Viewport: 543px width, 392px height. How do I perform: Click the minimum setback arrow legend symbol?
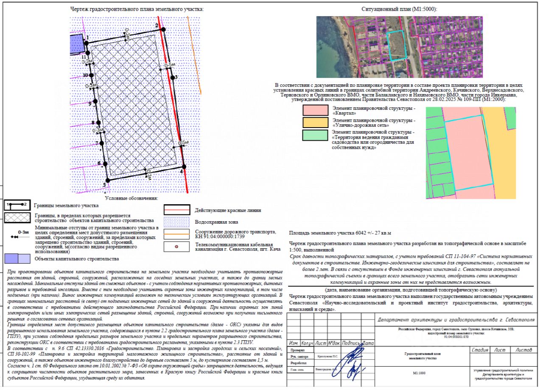pyautogui.click(x=20, y=235)
